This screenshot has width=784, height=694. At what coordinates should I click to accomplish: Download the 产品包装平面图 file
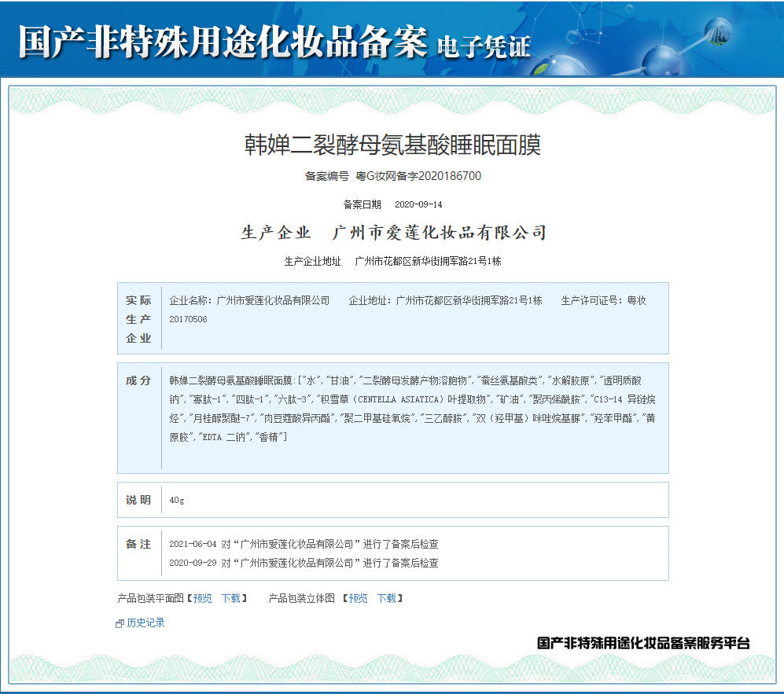pos(230,598)
